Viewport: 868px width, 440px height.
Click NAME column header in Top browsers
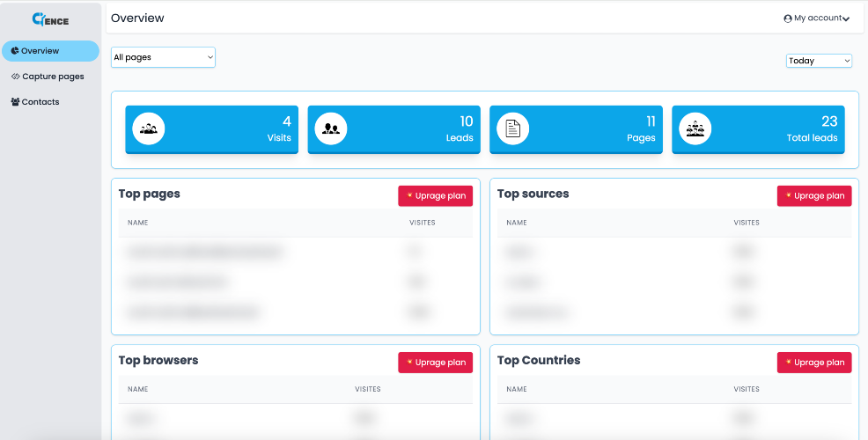tap(138, 389)
